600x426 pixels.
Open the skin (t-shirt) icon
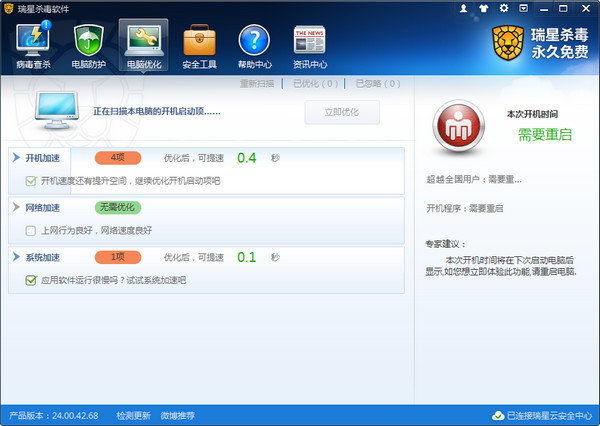[483, 8]
